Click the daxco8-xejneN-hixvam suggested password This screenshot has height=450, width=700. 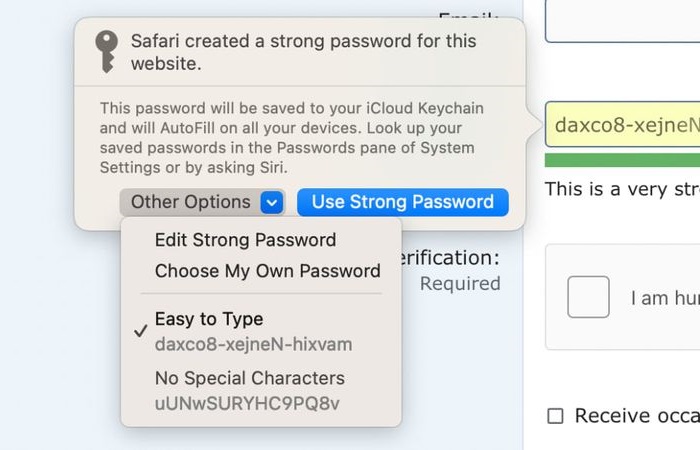254,344
